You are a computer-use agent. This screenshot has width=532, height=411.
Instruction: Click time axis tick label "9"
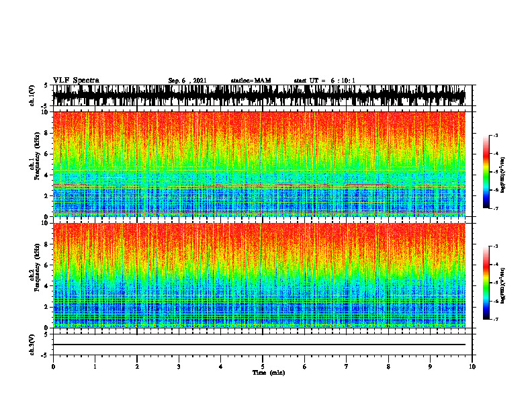[430, 367]
